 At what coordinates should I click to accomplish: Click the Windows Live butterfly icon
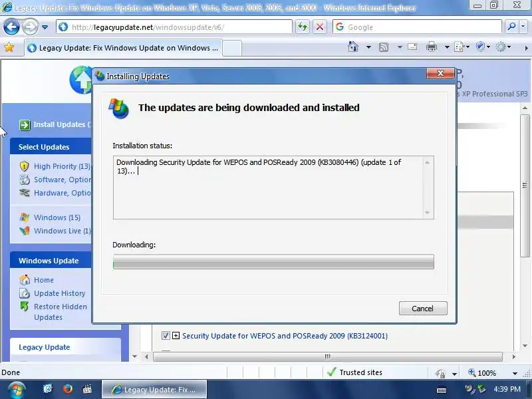[25, 231]
